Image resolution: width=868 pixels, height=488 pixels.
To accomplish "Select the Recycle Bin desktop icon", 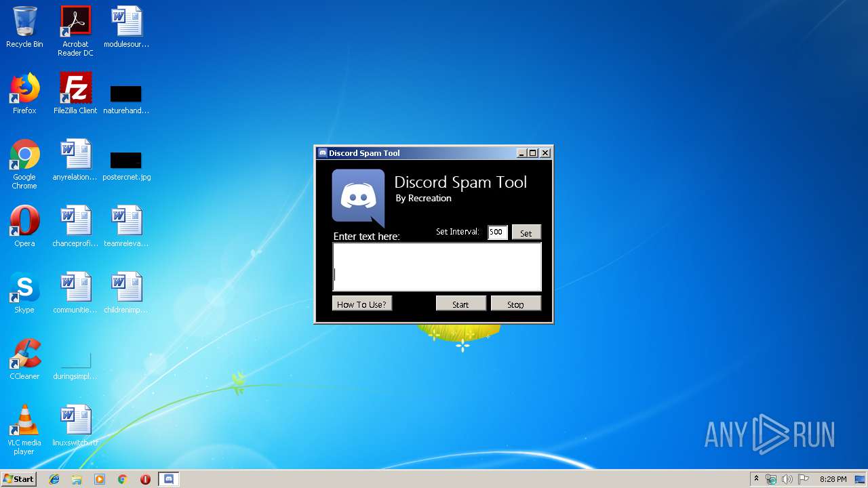I will (x=24, y=27).
